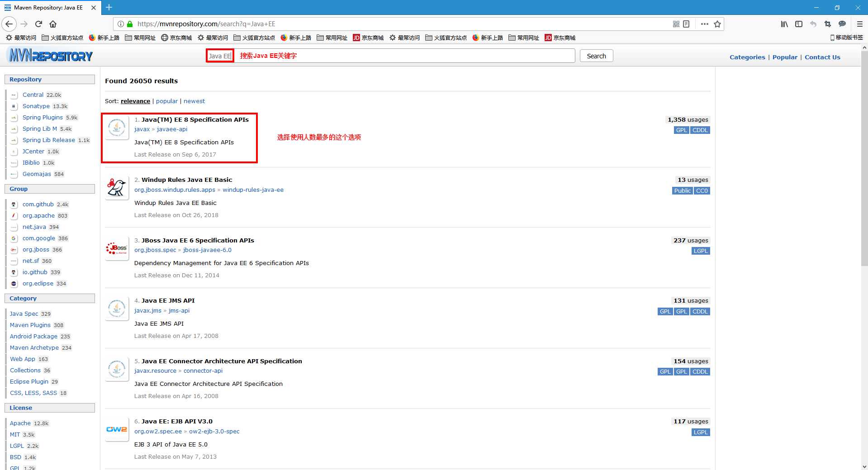Image resolution: width=868 pixels, height=470 pixels.
Task: Filter by Apache license
Action: 20,423
